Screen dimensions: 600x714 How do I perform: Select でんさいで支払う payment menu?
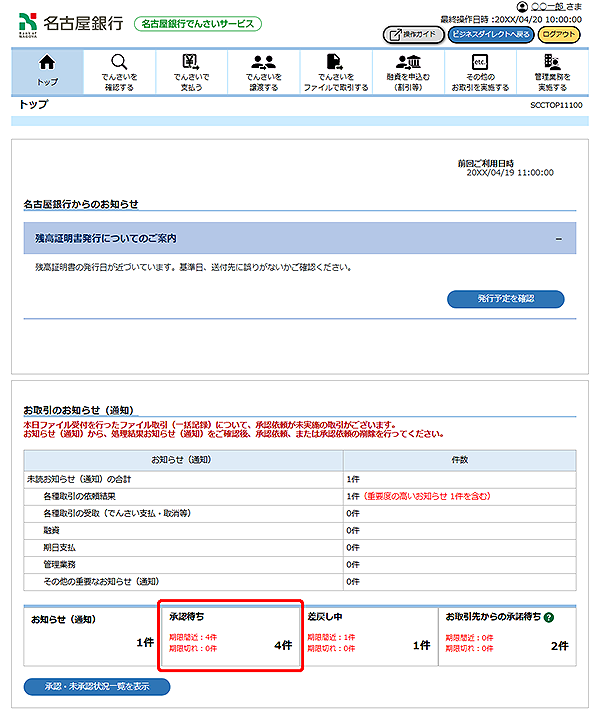(191, 71)
